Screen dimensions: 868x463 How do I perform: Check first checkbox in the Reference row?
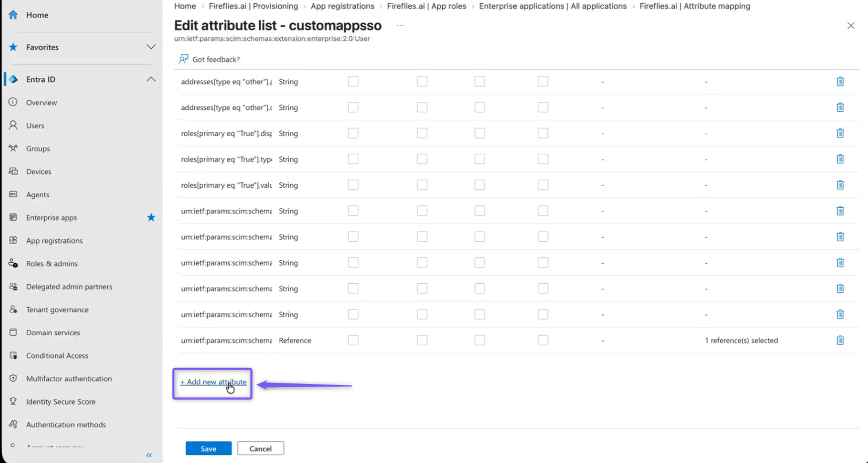[353, 340]
